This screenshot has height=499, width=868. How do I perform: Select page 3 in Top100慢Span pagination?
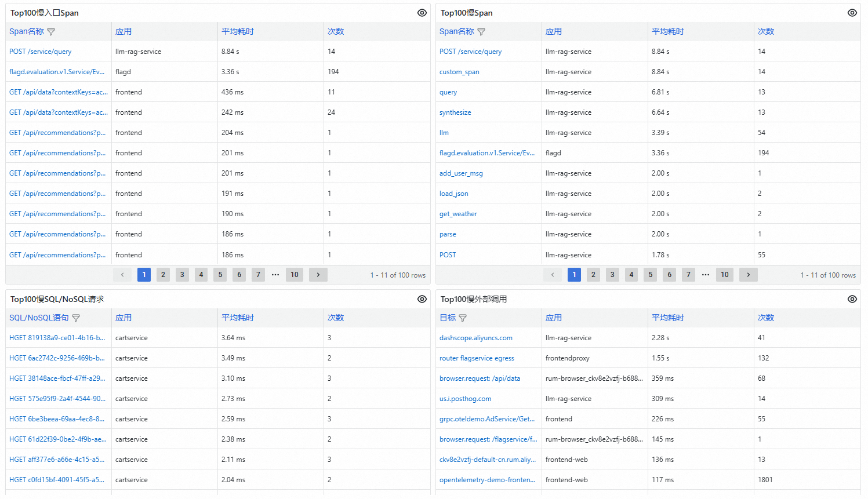[x=612, y=275]
